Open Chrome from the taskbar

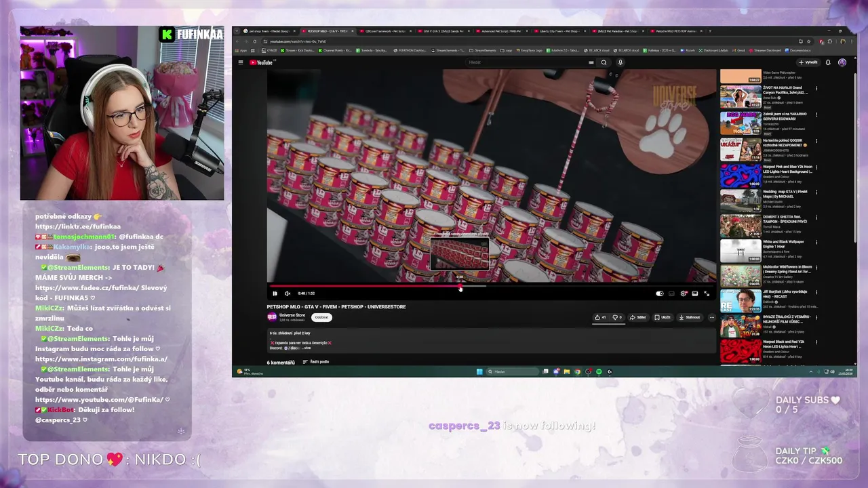pyautogui.click(x=578, y=371)
